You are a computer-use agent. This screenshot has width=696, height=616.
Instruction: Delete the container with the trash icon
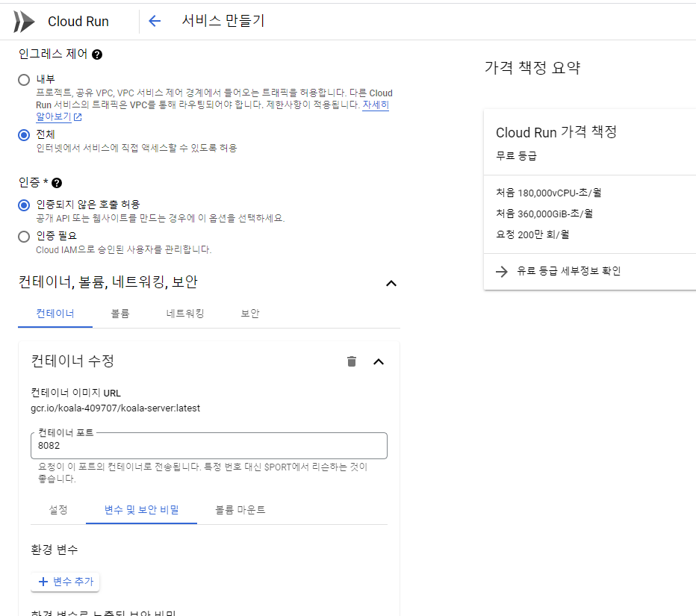(x=352, y=361)
